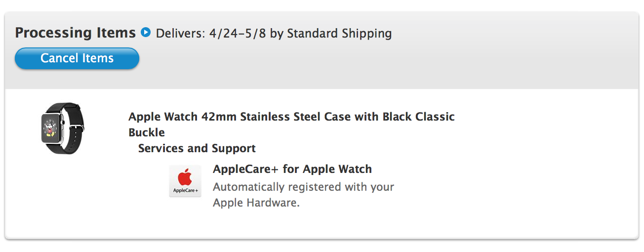Click the gray header bar of the order panel

tap(322, 50)
